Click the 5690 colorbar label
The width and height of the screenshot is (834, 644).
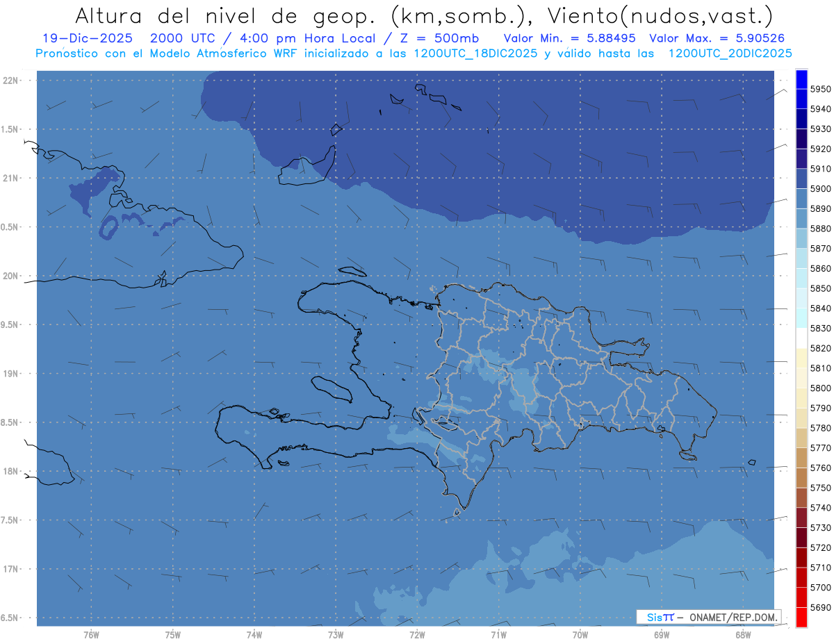tap(821, 607)
